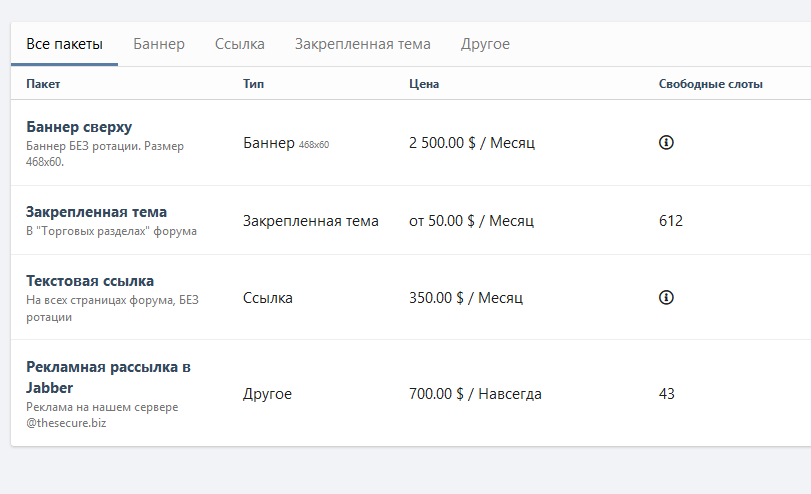This screenshot has width=811, height=494.
Task: Click the Текстовая ссылка package title
Action: tap(90, 281)
